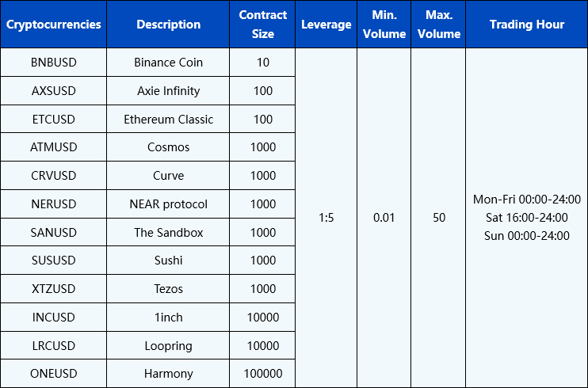Screen dimensions: 588x388
Task: Select the Cosmos description cell
Action: click(168, 147)
